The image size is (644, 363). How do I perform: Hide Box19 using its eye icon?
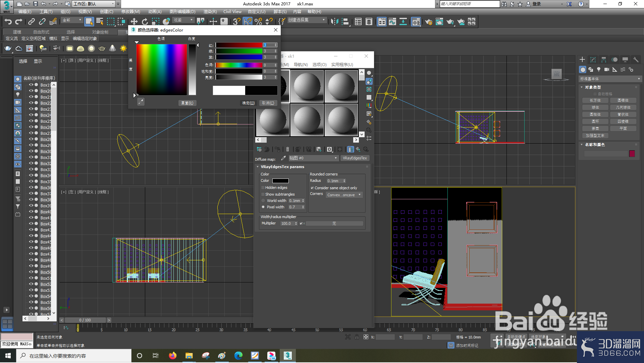point(31,85)
